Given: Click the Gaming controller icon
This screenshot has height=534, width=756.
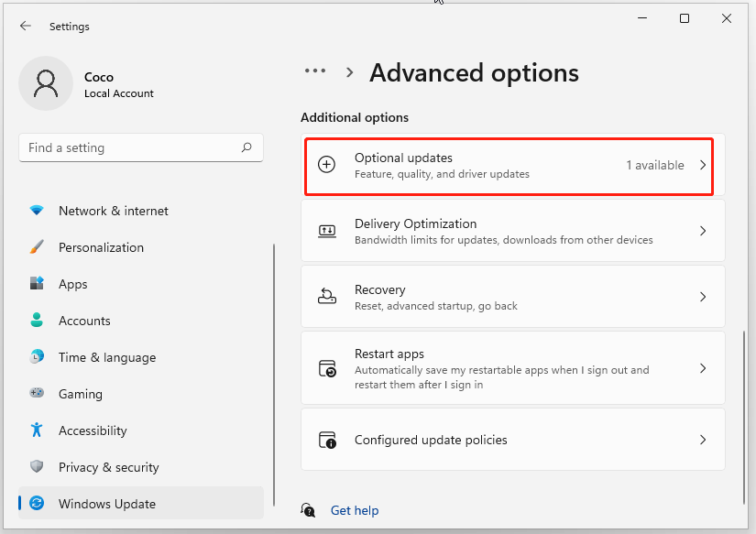Looking at the screenshot, I should (x=37, y=393).
